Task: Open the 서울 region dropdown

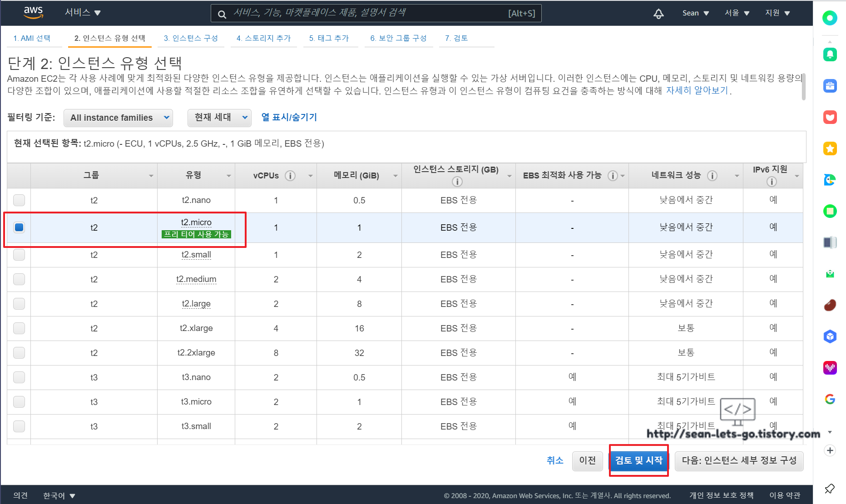Action: click(x=737, y=13)
